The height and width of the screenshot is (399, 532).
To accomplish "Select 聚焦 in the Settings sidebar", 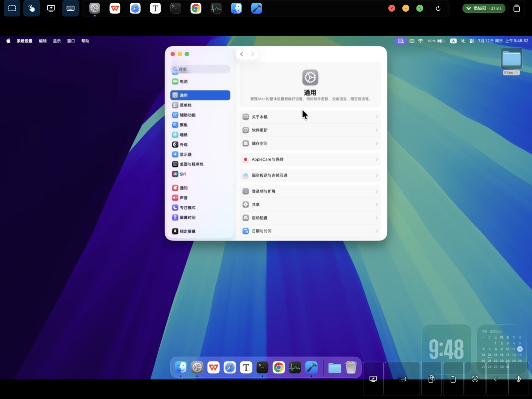I will click(x=200, y=125).
